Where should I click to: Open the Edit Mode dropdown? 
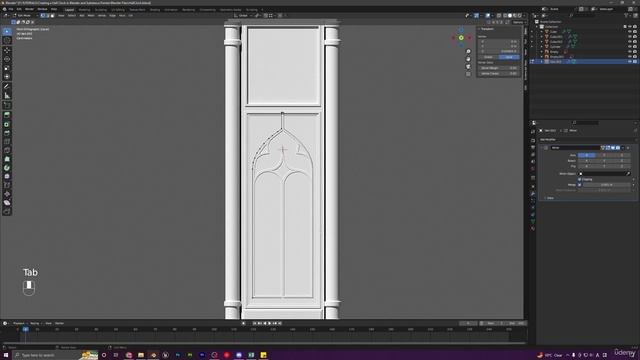coord(24,16)
